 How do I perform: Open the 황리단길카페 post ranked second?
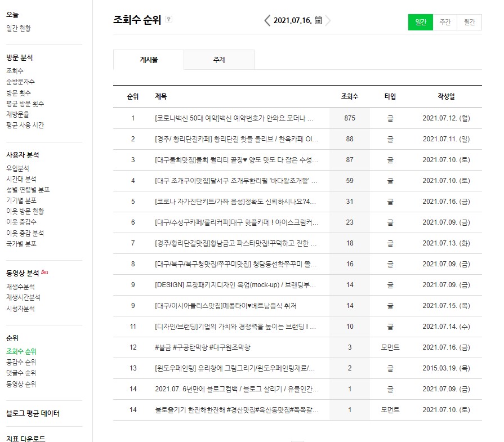click(237, 139)
